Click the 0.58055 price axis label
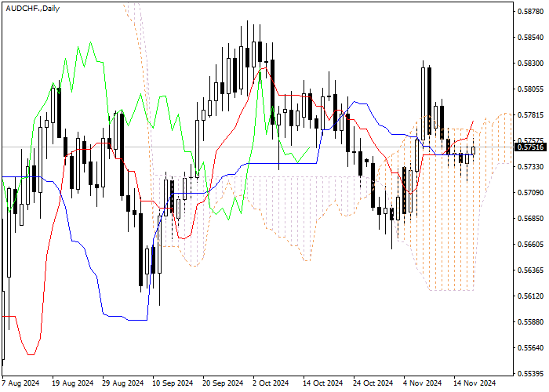549x392 pixels. (531, 89)
